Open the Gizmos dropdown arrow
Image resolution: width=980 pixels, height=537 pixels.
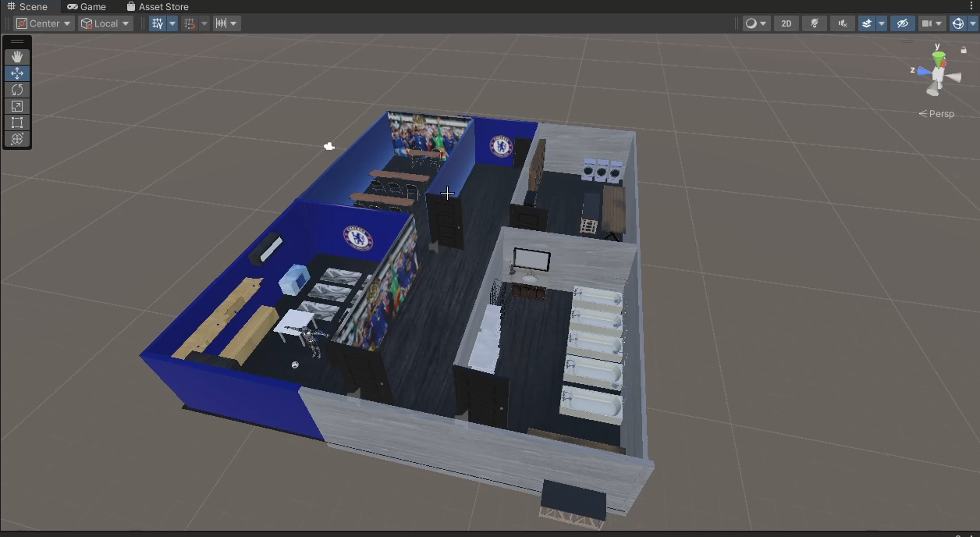point(973,23)
